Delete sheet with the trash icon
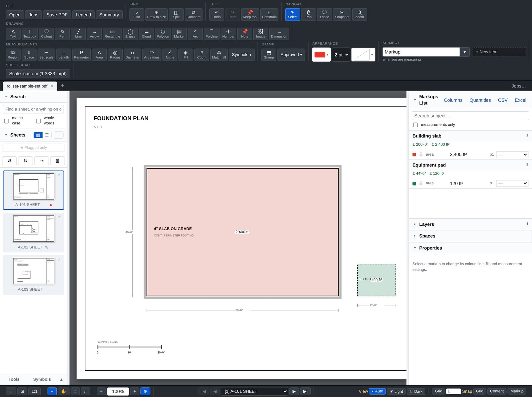The width and height of the screenshot is (532, 397). pyautogui.click(x=57, y=161)
